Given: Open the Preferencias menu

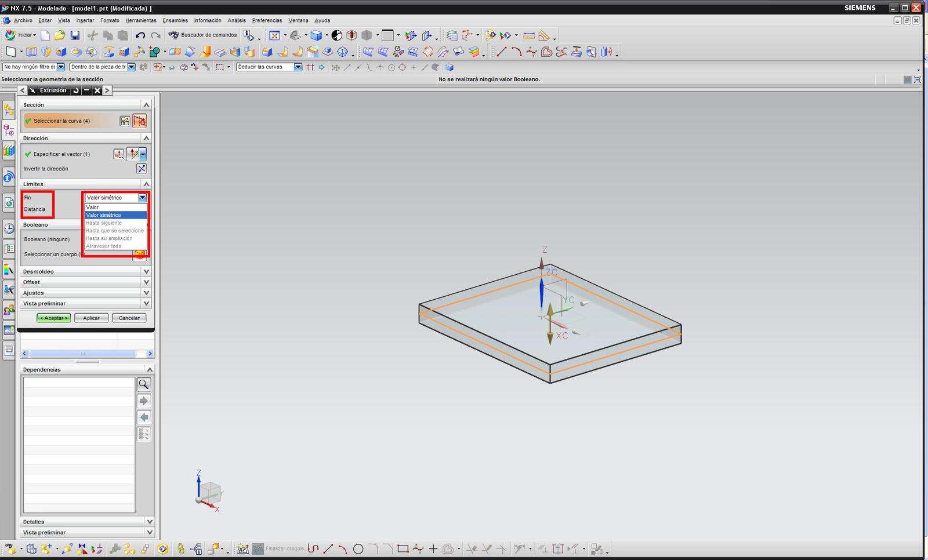Looking at the screenshot, I should [x=267, y=20].
